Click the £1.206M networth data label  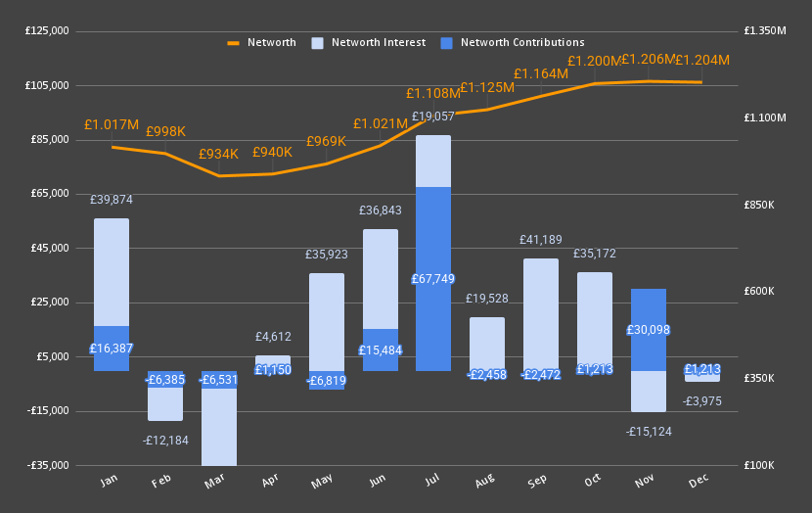648,60
